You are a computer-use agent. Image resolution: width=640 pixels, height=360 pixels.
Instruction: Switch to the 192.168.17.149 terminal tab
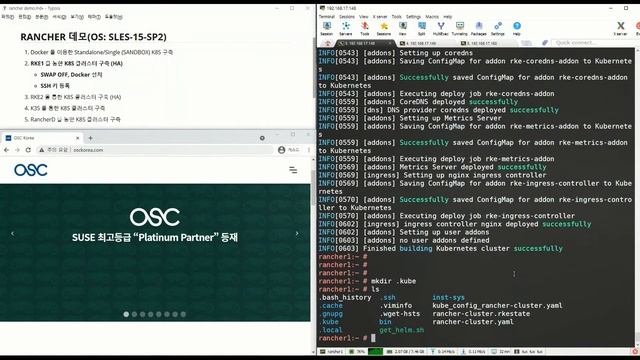pos(427,43)
